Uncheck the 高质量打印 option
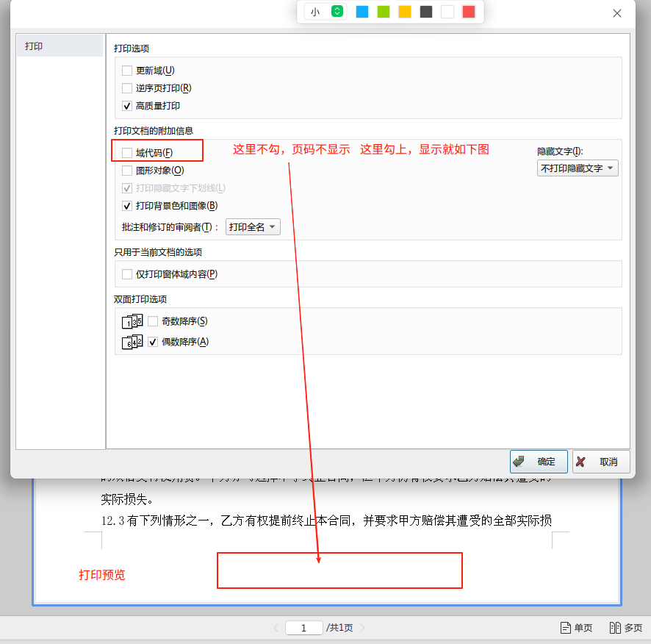The width and height of the screenshot is (651, 644). tap(127, 106)
